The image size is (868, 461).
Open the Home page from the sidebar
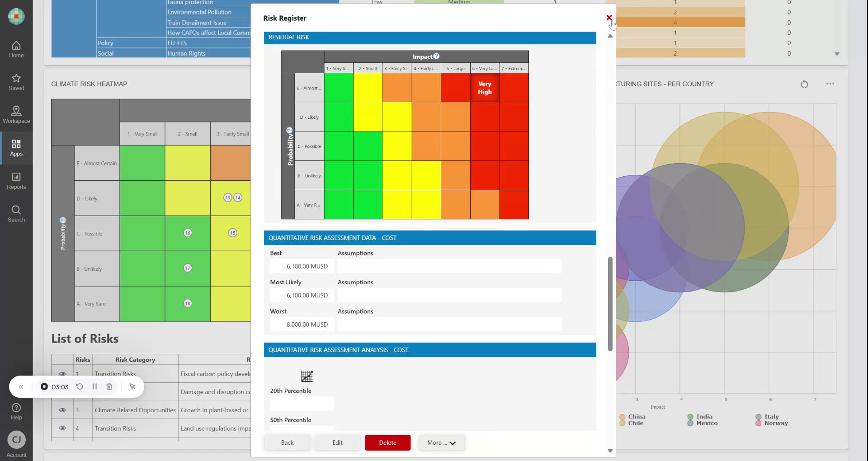click(x=16, y=48)
